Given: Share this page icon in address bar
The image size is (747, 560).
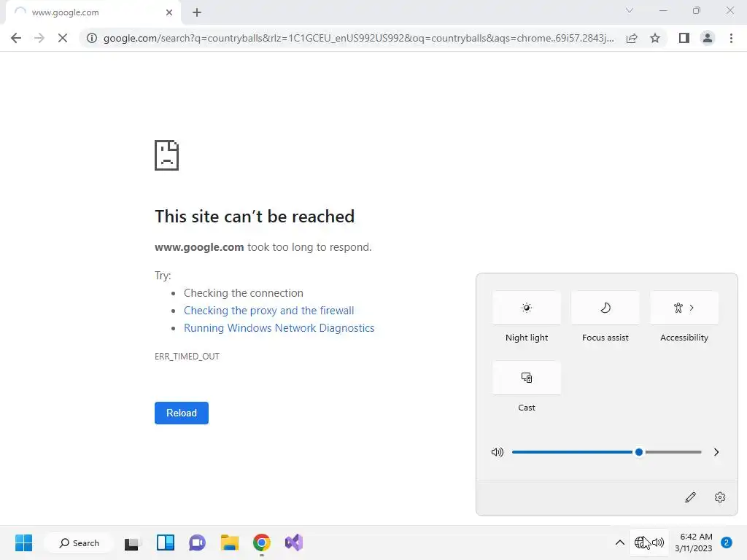Looking at the screenshot, I should (x=632, y=38).
